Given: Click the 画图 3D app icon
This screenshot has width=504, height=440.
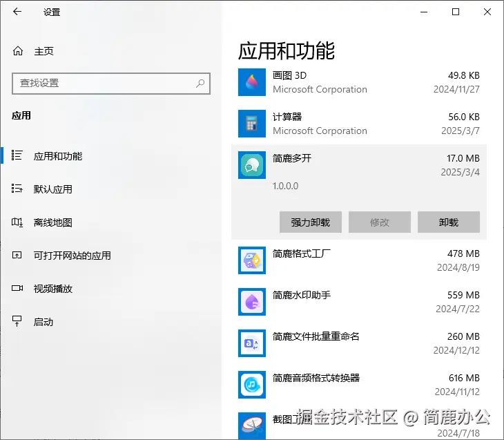Looking at the screenshot, I should 252,82.
